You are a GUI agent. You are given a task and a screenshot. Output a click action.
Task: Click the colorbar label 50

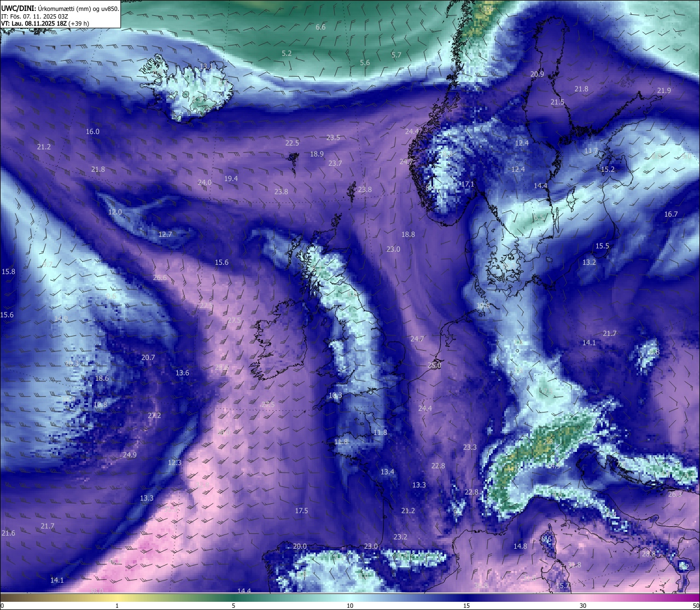pos(696,606)
